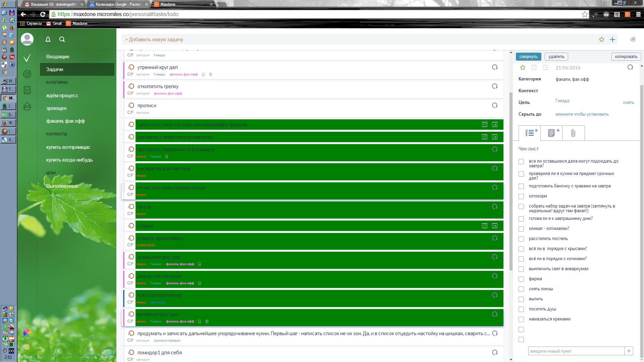Open search via magnifier icon
This screenshot has height=362, width=644.
[62, 40]
